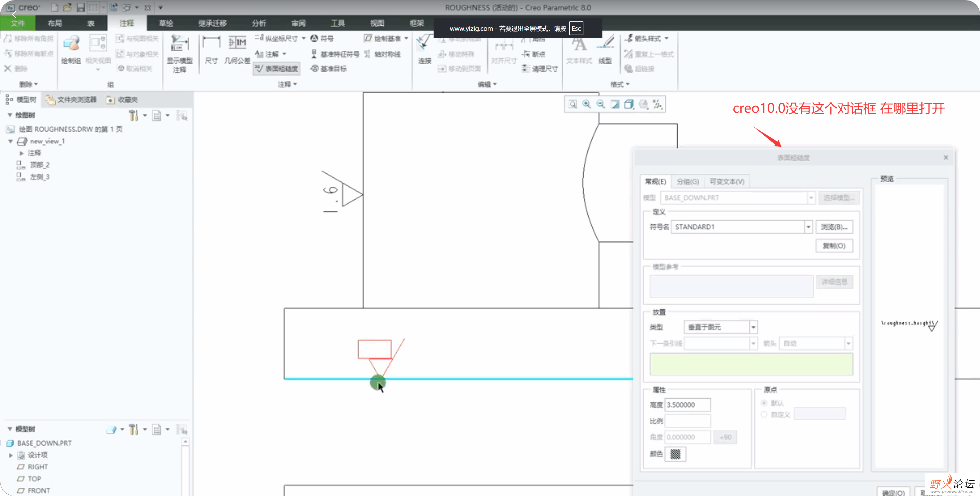Open the model BASE_DOWN.PRT dropdown in dialog
Screen dimensions: 980x496
(x=811, y=198)
